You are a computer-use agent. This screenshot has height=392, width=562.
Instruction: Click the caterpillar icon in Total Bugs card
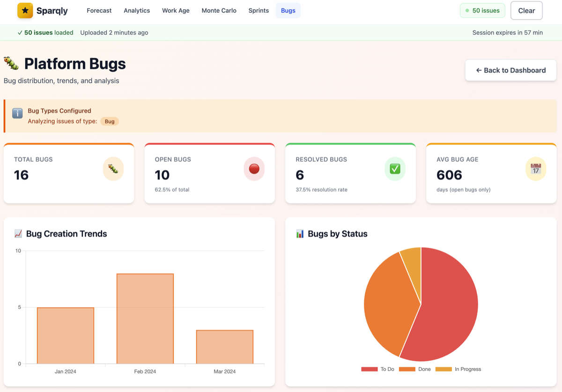pos(113,169)
